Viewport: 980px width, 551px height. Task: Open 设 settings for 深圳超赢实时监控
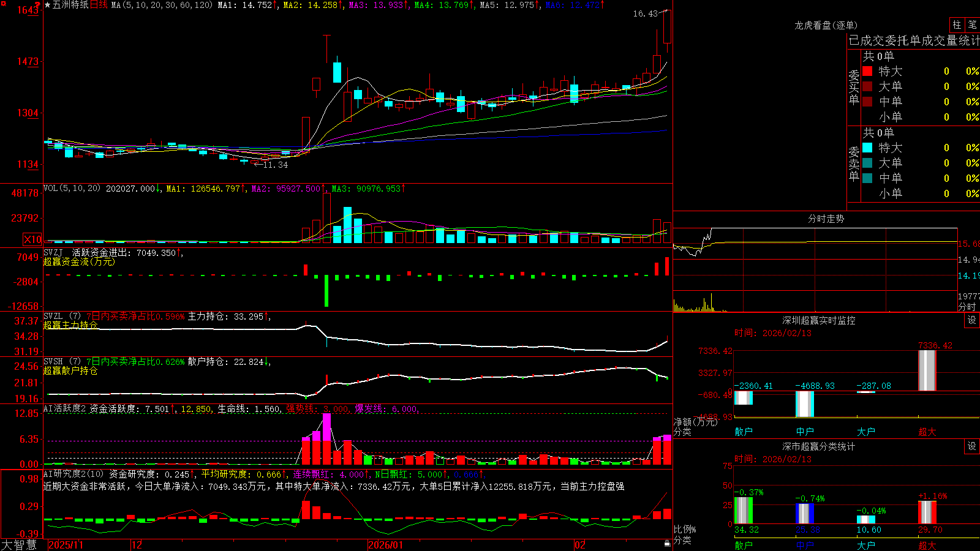point(972,320)
